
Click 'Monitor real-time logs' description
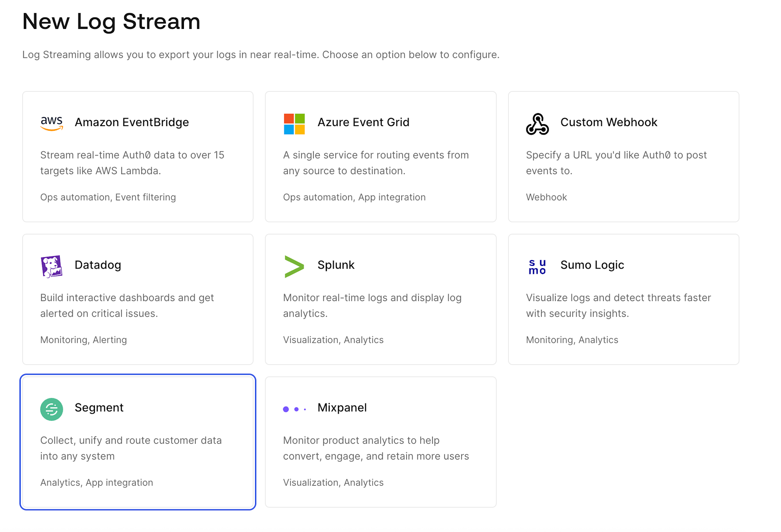pos(372,306)
